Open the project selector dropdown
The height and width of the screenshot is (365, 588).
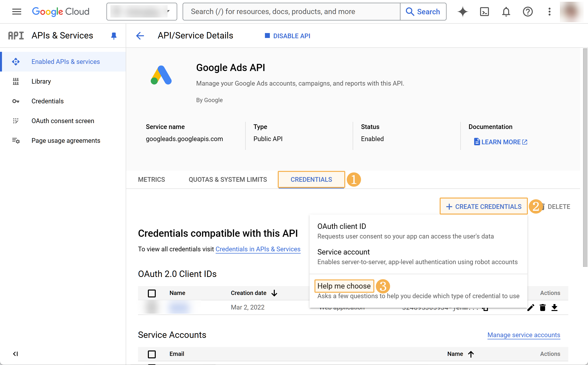[x=141, y=12]
